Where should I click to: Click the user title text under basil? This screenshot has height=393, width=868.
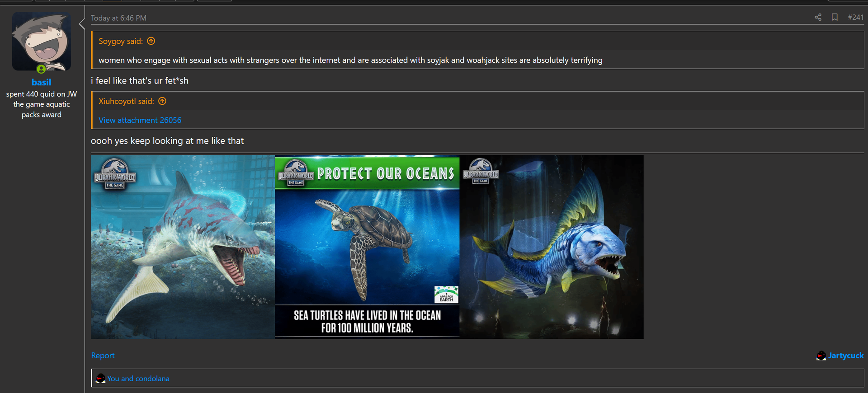pyautogui.click(x=42, y=104)
